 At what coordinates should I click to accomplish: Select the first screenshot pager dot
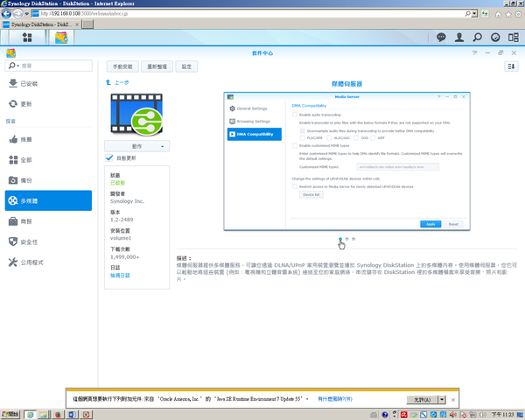pos(340,239)
